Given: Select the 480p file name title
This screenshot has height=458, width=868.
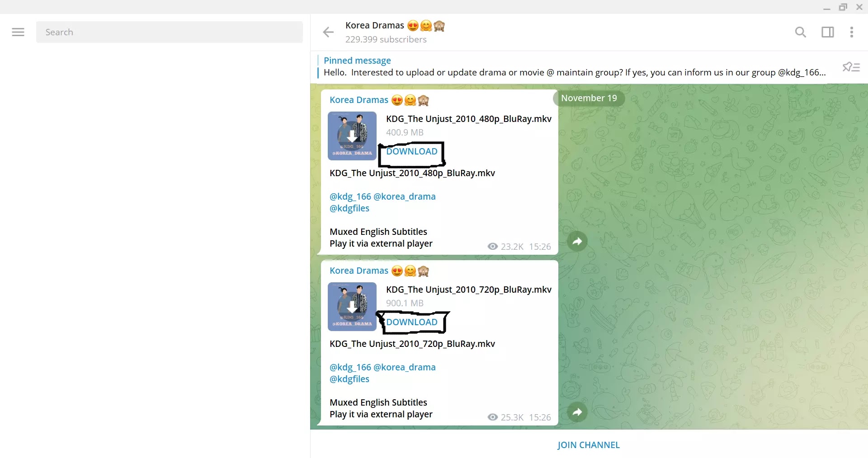Looking at the screenshot, I should tap(469, 119).
